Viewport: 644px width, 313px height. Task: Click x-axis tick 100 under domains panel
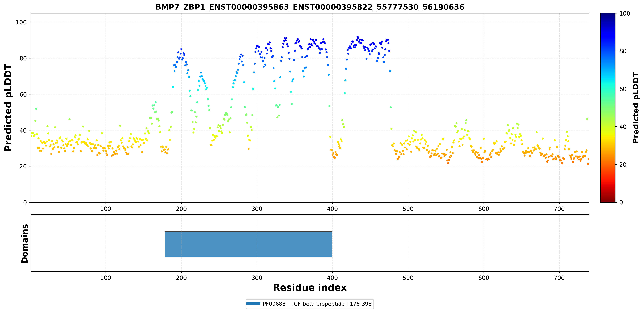click(x=106, y=278)
